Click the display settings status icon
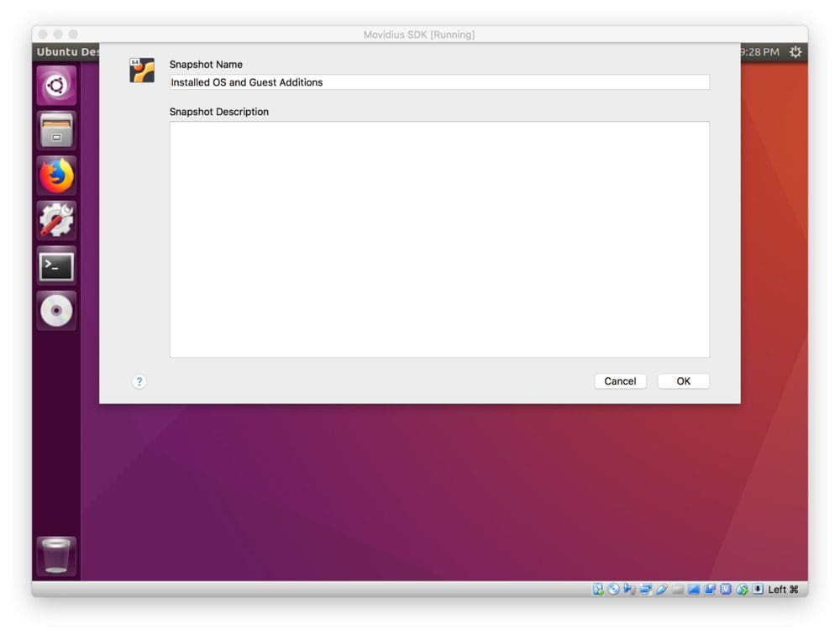The width and height of the screenshot is (840, 635). pos(694,590)
